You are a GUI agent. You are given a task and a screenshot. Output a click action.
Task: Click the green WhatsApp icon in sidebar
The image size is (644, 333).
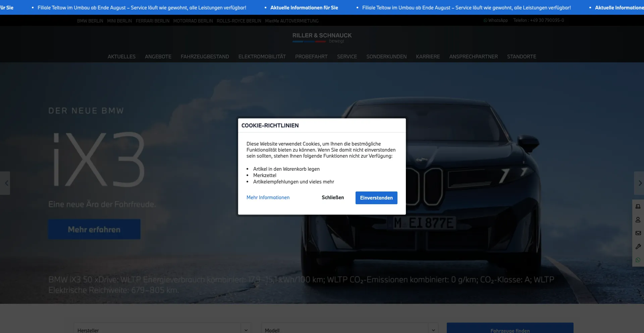(638, 260)
